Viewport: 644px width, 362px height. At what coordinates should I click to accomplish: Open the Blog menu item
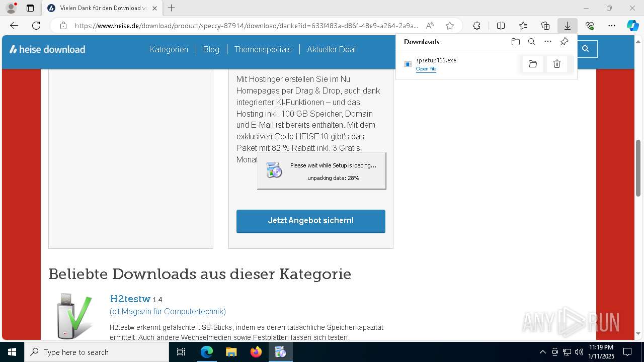click(x=211, y=49)
